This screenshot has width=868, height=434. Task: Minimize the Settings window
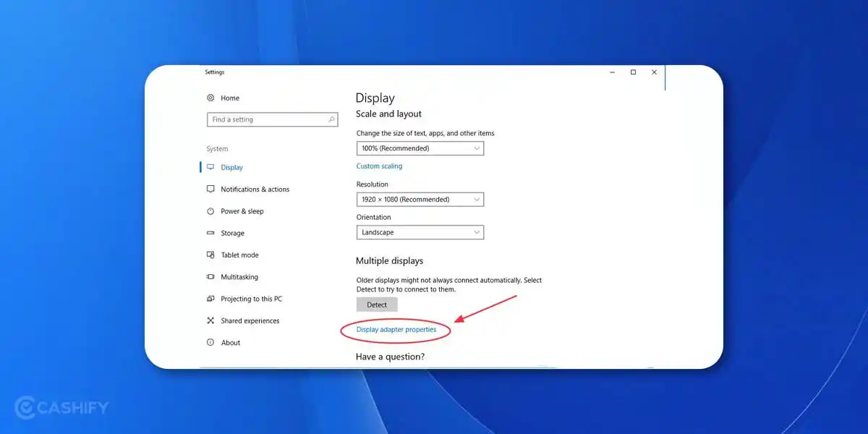pyautogui.click(x=612, y=72)
